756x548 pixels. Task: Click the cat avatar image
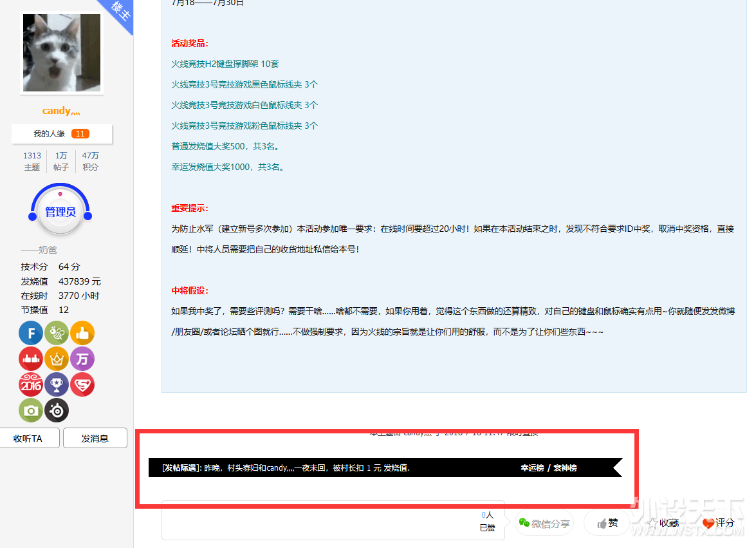click(x=62, y=53)
